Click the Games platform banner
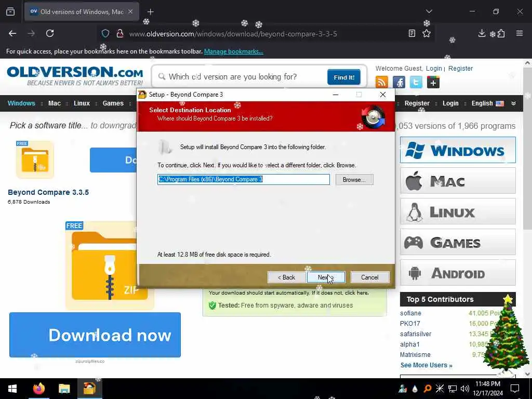532x399 pixels. pyautogui.click(x=458, y=242)
